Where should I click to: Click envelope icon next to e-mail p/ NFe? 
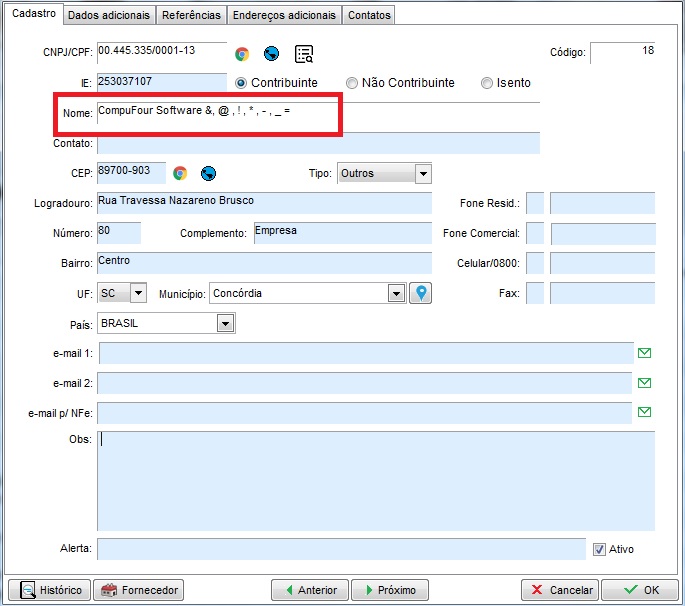[x=645, y=412]
